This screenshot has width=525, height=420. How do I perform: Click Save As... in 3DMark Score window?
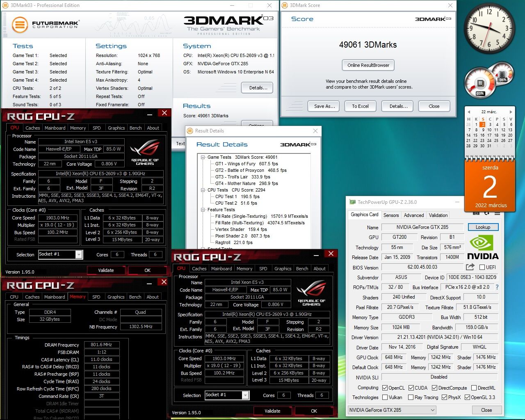coord(324,106)
